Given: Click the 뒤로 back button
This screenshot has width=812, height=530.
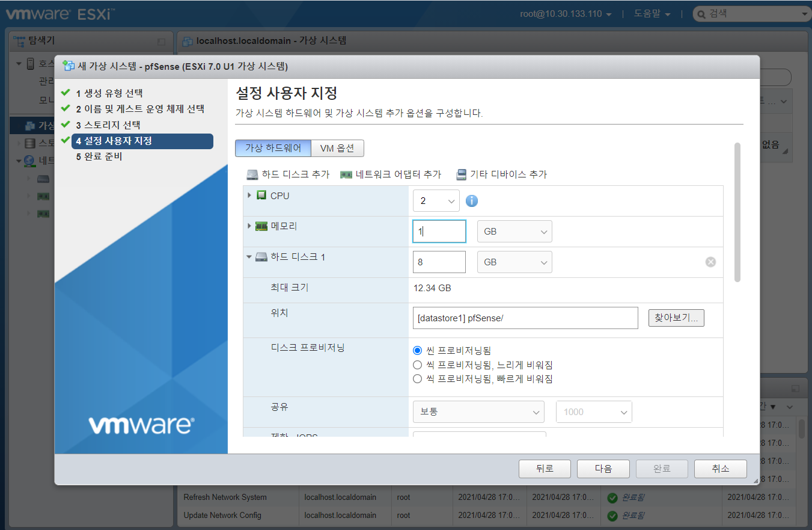Looking at the screenshot, I should pos(545,469).
